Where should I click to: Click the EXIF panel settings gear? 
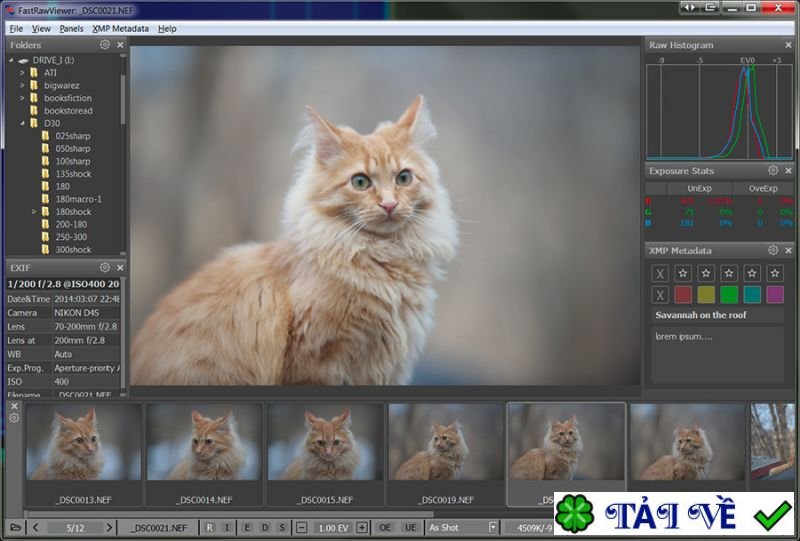click(x=105, y=268)
